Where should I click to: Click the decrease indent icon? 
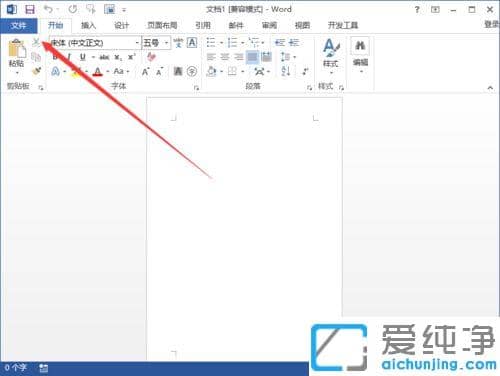[x=280, y=42]
